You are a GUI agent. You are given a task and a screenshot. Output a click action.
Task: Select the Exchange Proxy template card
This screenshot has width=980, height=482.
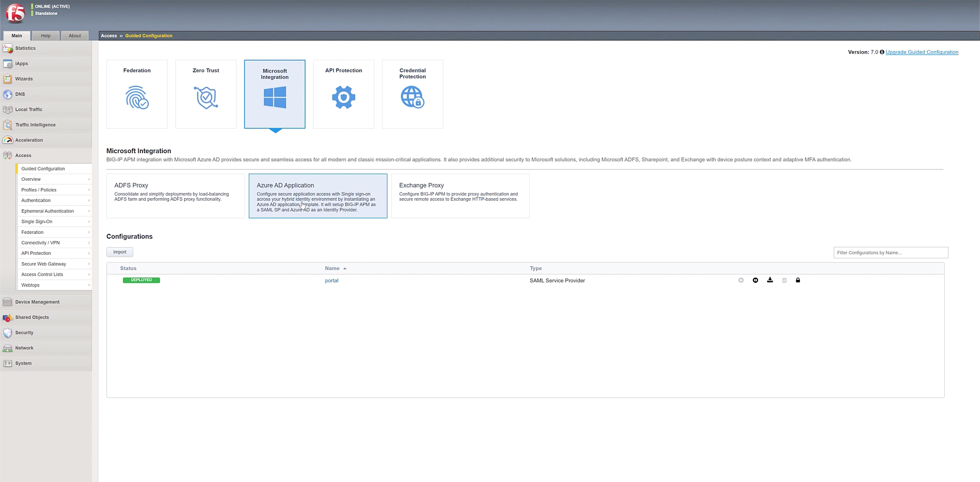(x=460, y=196)
